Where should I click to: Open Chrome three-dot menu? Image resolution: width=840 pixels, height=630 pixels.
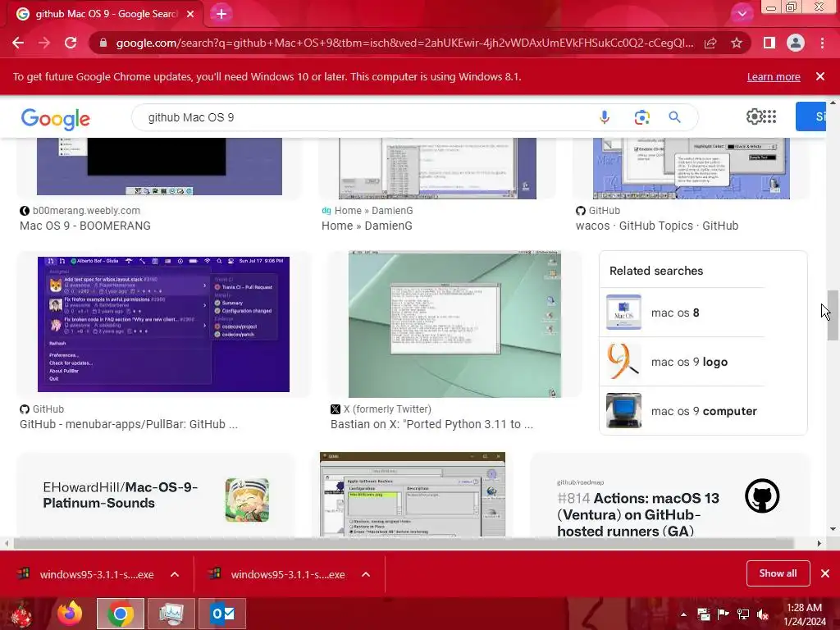click(822, 43)
